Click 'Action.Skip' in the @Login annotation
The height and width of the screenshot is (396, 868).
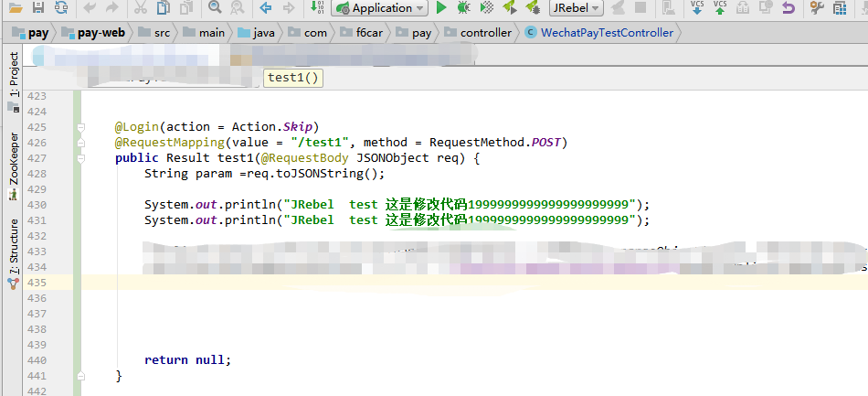[x=271, y=127]
